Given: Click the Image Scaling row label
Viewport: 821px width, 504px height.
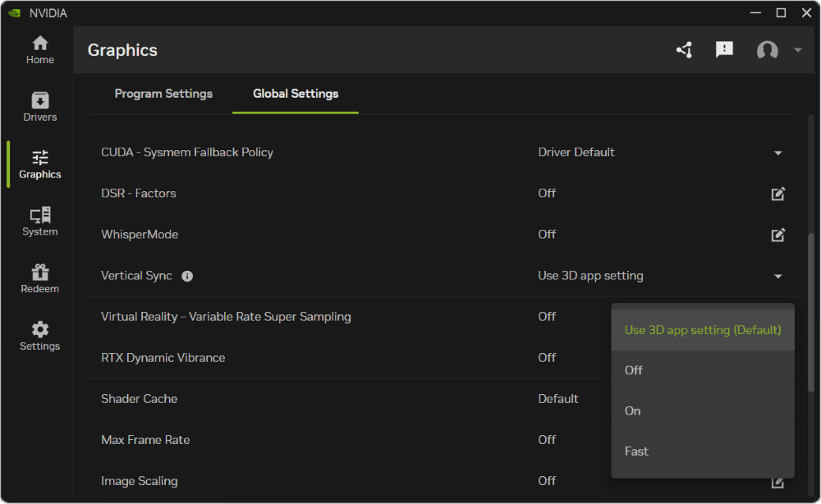Looking at the screenshot, I should click(139, 481).
